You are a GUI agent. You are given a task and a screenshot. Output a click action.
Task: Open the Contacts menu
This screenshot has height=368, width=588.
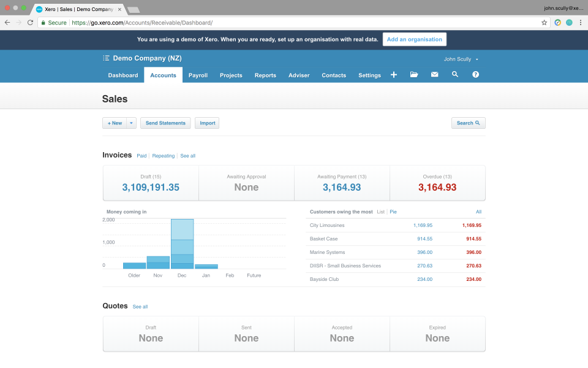[x=334, y=75]
